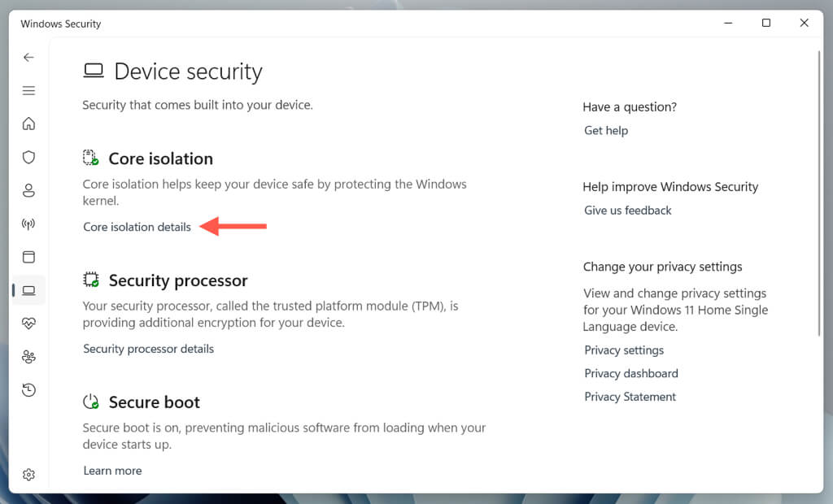The width and height of the screenshot is (833, 504).
Task: Click Learn more under Secure boot
Action: click(112, 471)
